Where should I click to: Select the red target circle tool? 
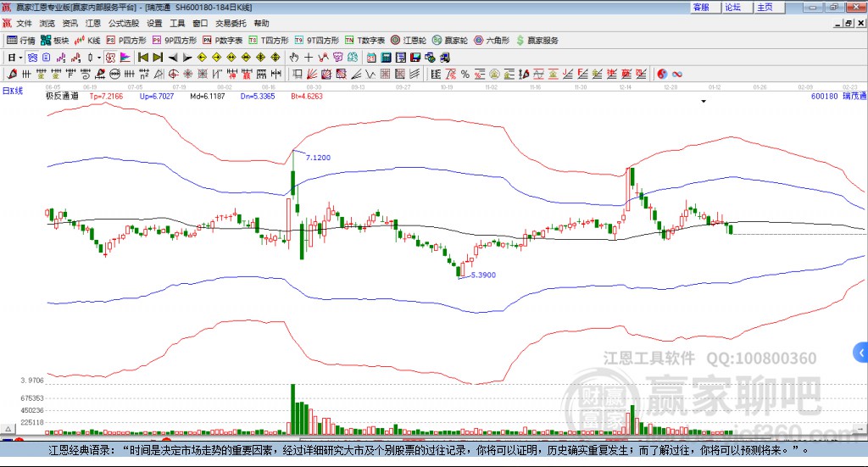(x=173, y=74)
